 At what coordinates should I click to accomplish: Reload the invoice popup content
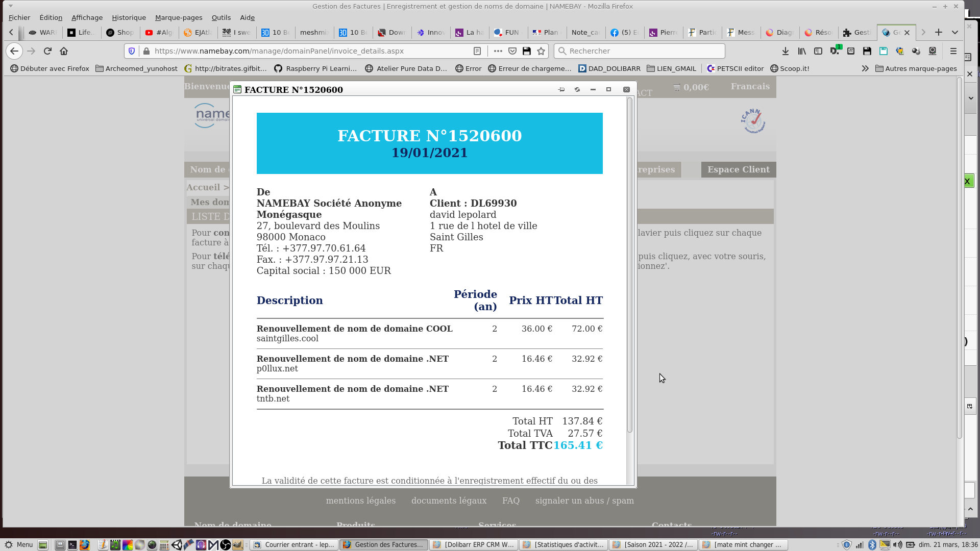[x=577, y=90]
